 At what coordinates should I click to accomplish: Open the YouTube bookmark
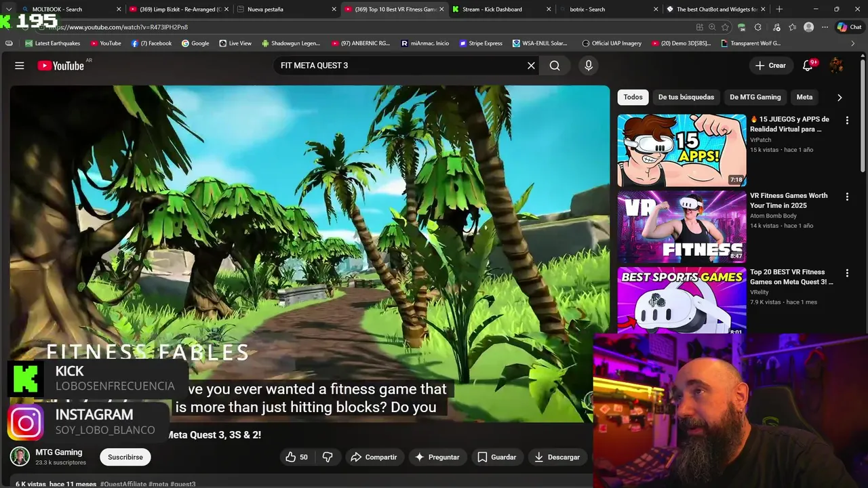pyautogui.click(x=106, y=43)
